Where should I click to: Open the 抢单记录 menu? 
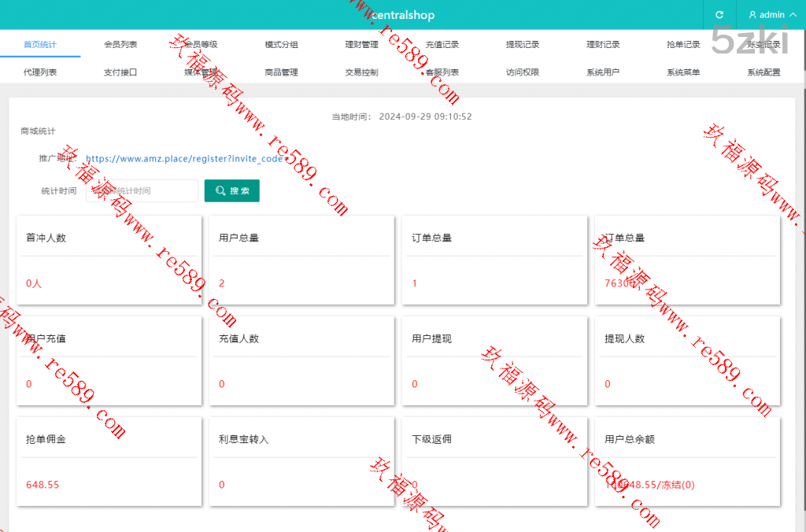pyautogui.click(x=683, y=45)
